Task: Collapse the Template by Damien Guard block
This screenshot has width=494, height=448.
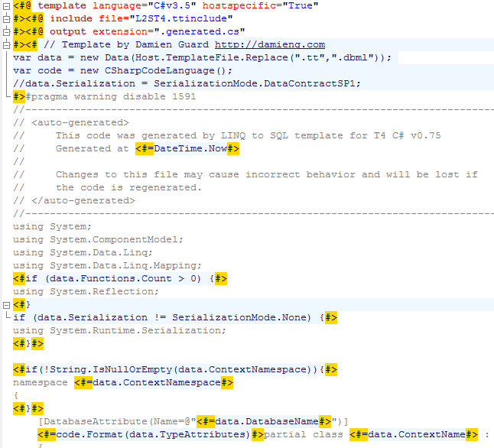Action: coord(7,44)
